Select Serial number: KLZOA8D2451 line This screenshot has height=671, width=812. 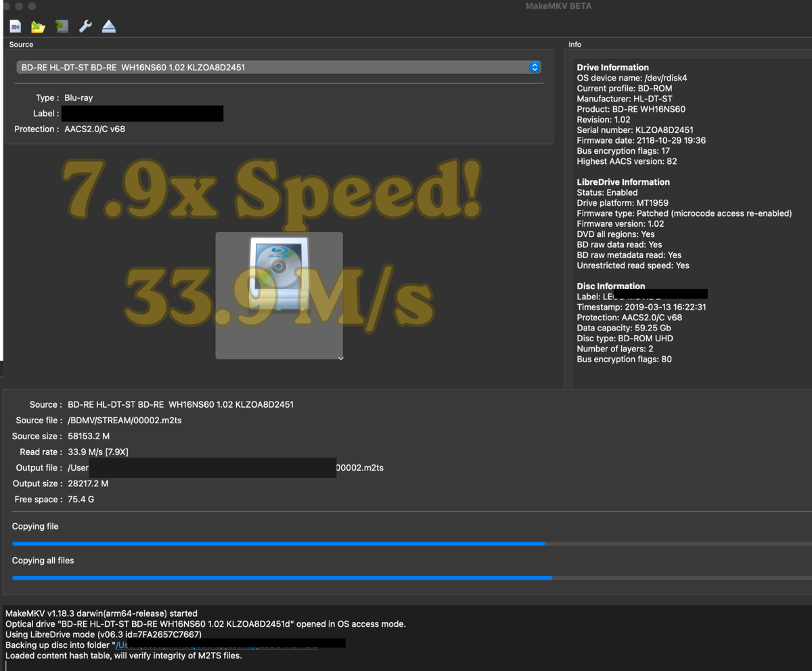(x=635, y=130)
